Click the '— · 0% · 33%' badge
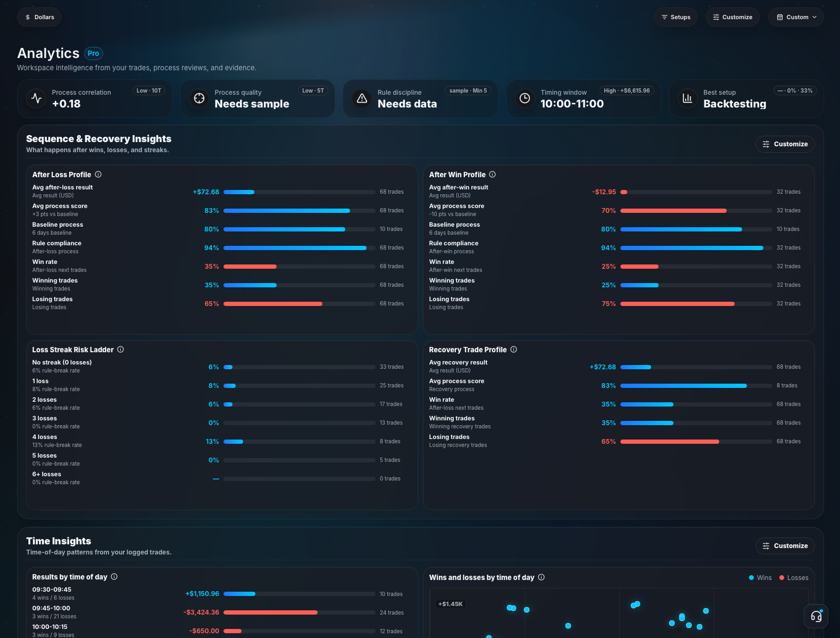Screen dimensions: 840x638 [795, 91]
